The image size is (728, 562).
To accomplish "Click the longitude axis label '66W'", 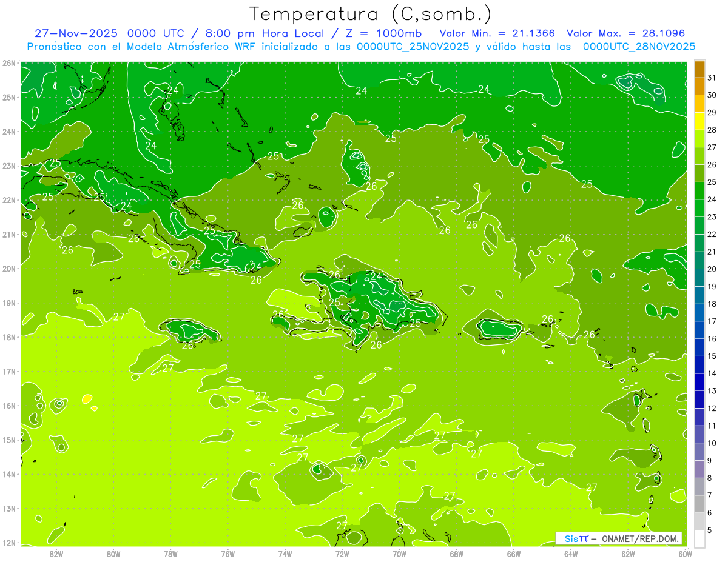I will coord(514,554).
